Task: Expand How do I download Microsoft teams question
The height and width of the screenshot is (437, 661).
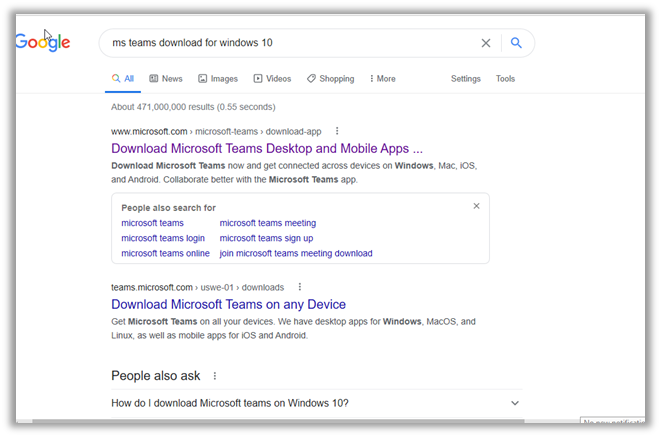Action: (317, 403)
